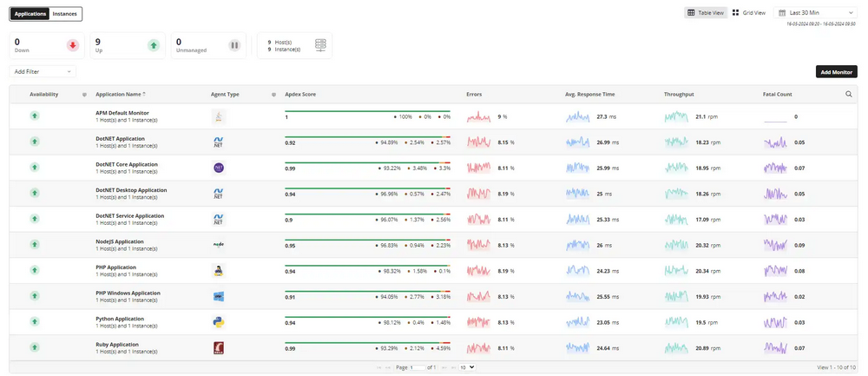
Task: Open the DotNET Core Application link
Action: (x=125, y=163)
